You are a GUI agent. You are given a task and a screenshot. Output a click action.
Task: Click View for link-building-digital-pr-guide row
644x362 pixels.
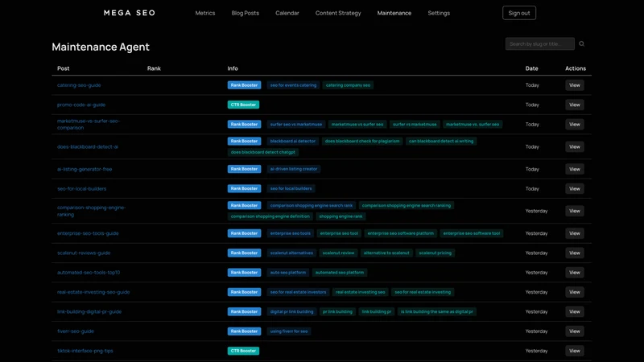click(x=575, y=311)
